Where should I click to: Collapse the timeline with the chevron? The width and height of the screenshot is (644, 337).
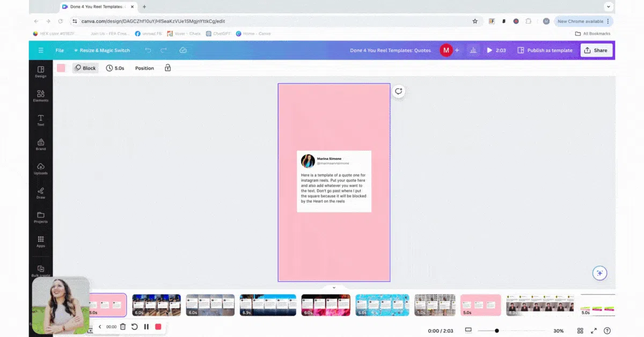[x=334, y=288]
